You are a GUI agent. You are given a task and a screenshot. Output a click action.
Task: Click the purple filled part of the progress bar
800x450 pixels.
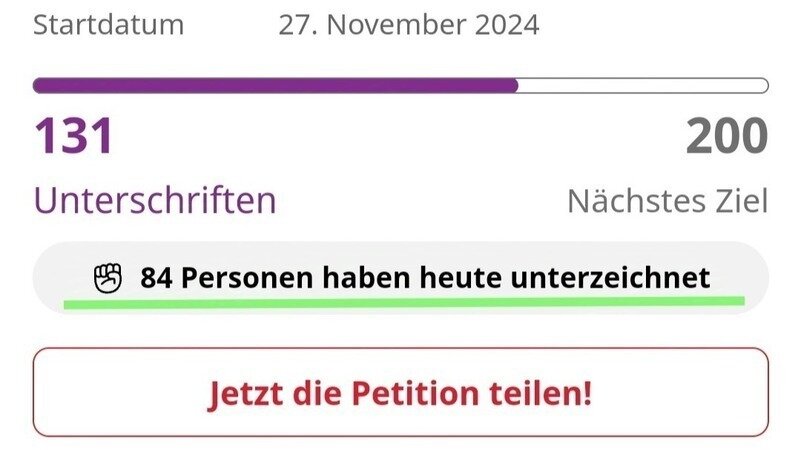[275, 86]
